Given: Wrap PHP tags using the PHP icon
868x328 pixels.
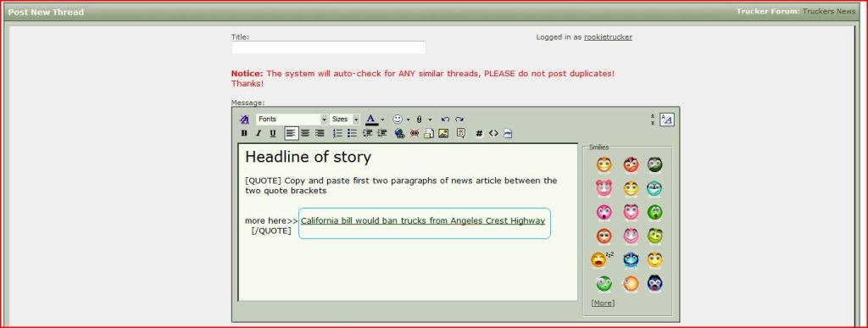Looking at the screenshot, I should coord(509,133).
